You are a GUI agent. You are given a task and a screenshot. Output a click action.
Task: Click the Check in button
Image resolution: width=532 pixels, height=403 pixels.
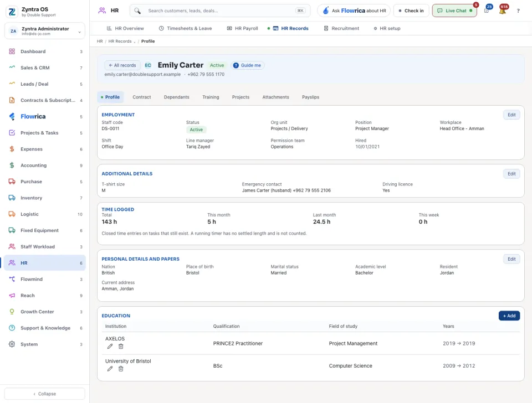point(411,11)
